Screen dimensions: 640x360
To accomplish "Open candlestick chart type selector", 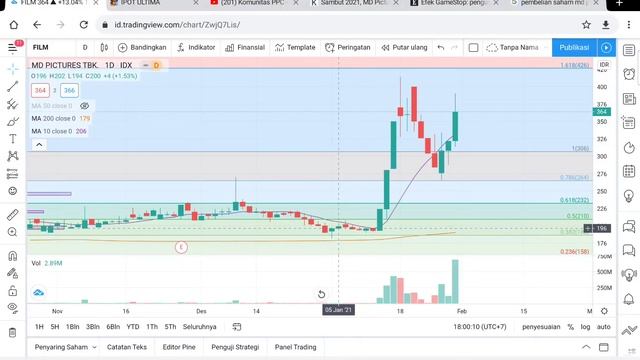I will (x=104, y=48).
